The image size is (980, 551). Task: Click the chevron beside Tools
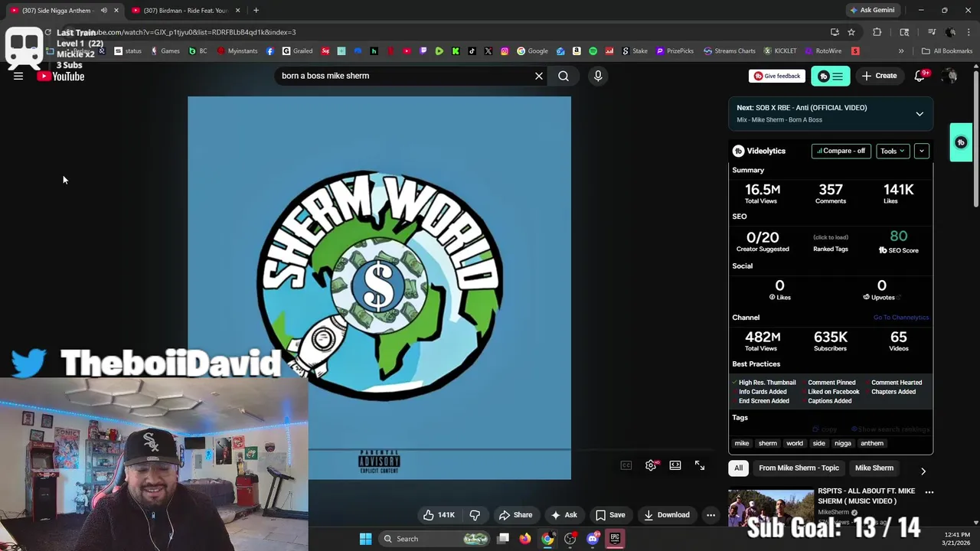922,151
